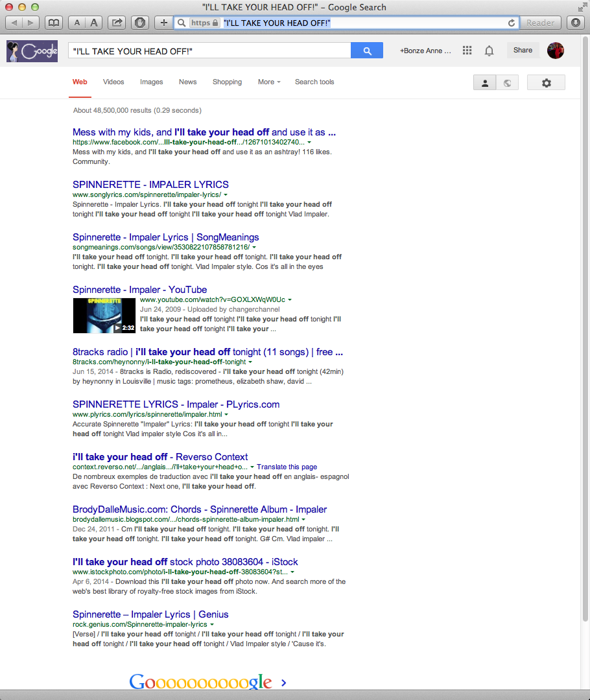The height and width of the screenshot is (700, 590).
Task: Switch to the Images tab
Action: click(152, 82)
